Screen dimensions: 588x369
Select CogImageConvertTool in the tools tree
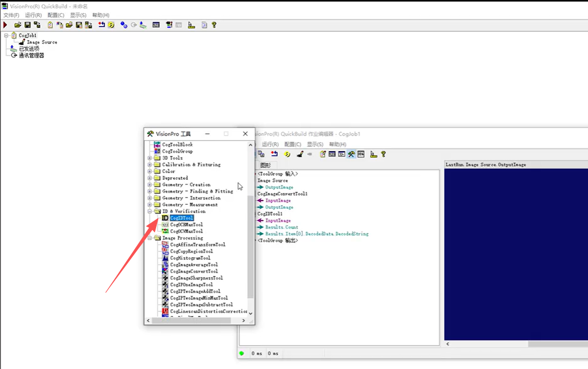[x=194, y=272]
